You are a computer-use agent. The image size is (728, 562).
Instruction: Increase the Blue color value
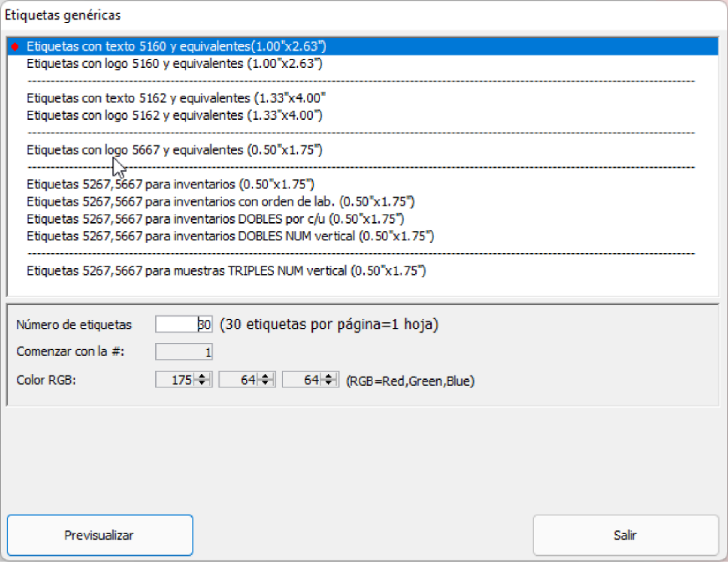coord(329,376)
